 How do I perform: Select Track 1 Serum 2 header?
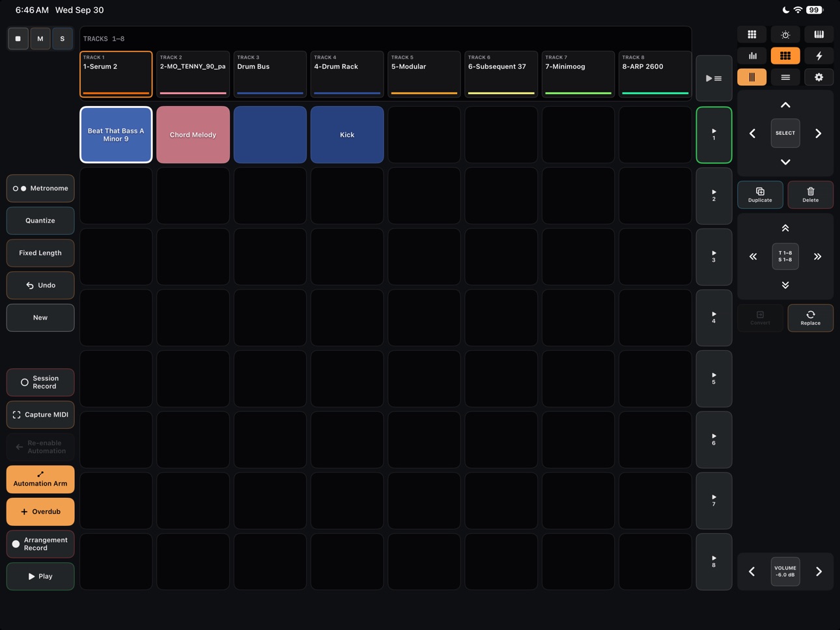pyautogui.click(x=116, y=74)
